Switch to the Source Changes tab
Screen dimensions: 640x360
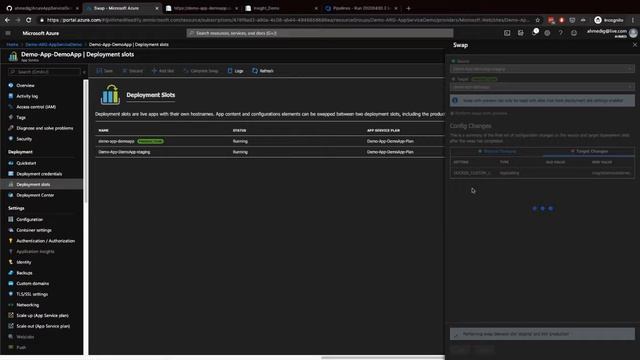(497, 151)
